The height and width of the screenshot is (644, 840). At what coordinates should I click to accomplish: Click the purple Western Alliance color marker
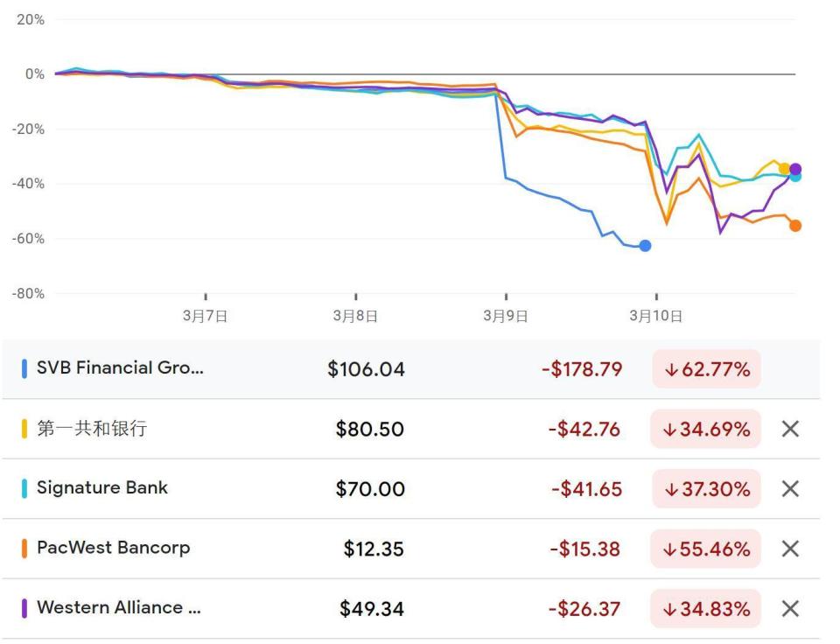(x=24, y=608)
